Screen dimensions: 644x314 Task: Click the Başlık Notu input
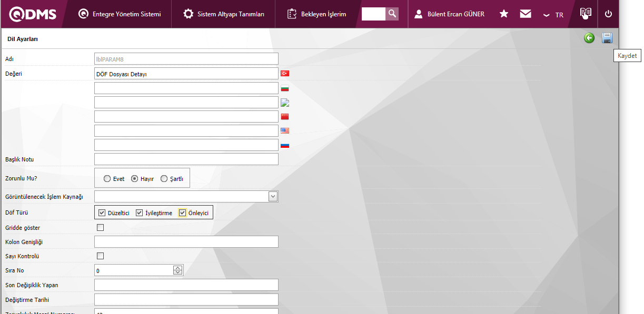pyautogui.click(x=186, y=159)
